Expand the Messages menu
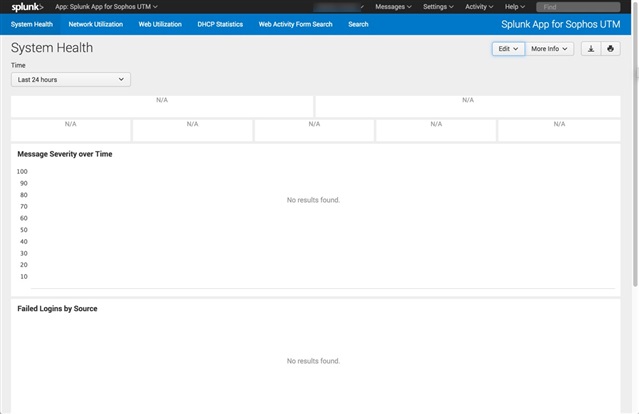639x414 pixels. click(393, 7)
